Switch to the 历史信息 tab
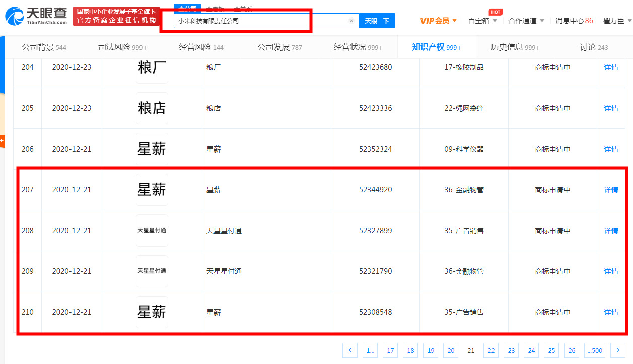633x364 pixels. (515, 47)
